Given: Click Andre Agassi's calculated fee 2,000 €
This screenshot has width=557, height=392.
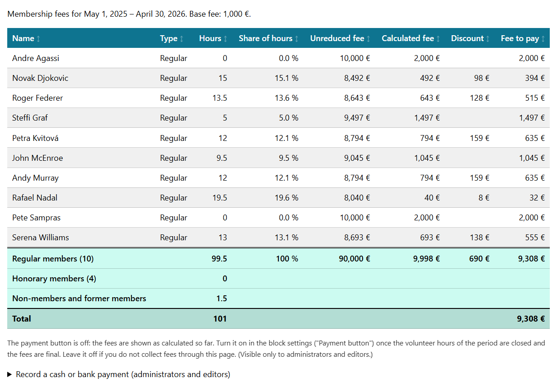Looking at the screenshot, I should (427, 58).
